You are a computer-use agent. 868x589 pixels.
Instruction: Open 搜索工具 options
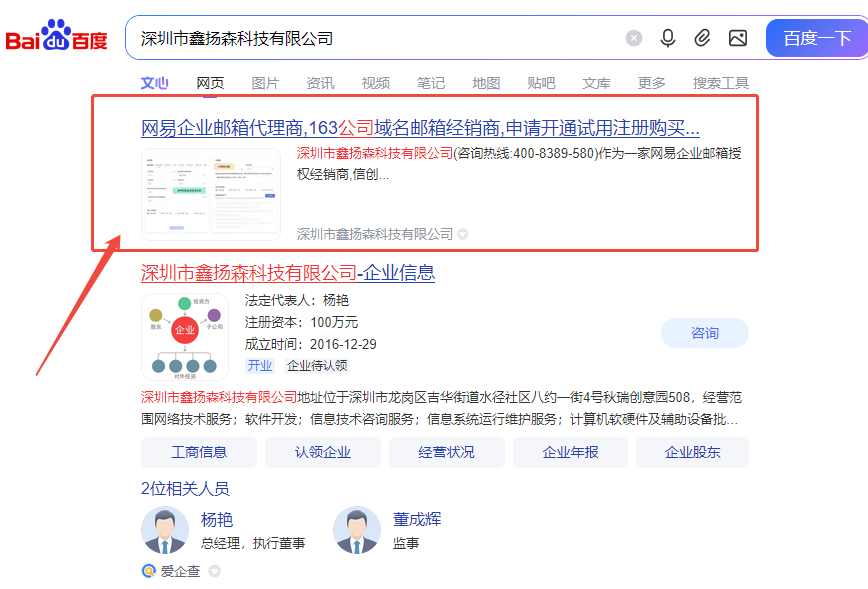(721, 83)
